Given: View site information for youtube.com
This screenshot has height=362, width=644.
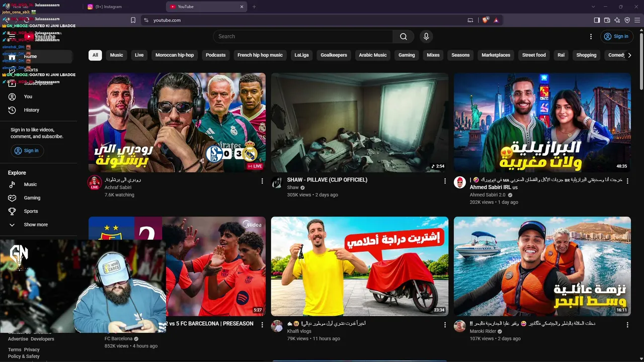Looking at the screenshot, I should click(x=146, y=20).
